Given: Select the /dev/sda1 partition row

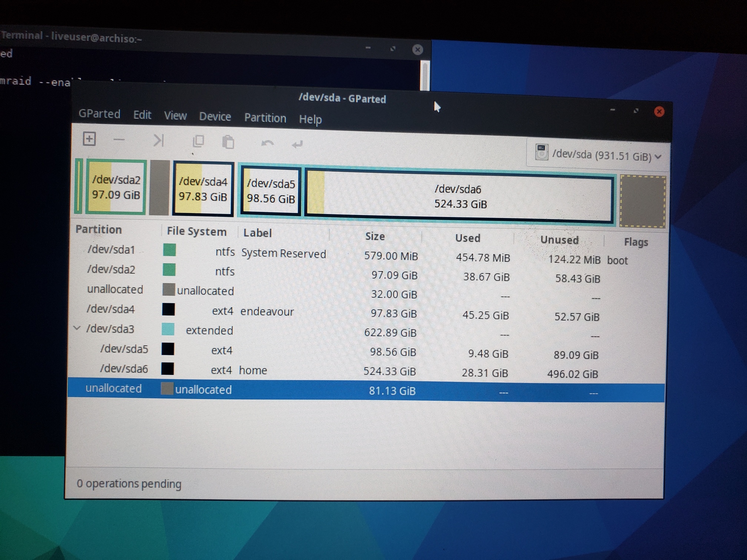Looking at the screenshot, I should [368, 254].
